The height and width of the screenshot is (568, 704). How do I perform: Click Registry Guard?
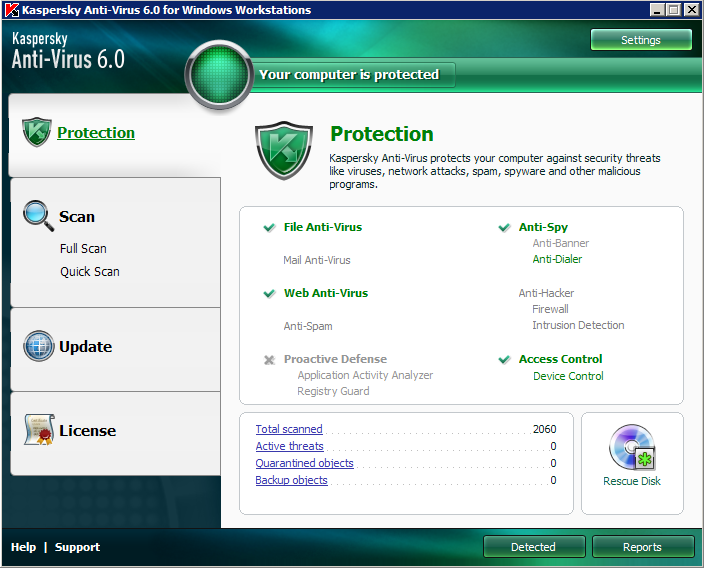click(x=333, y=392)
